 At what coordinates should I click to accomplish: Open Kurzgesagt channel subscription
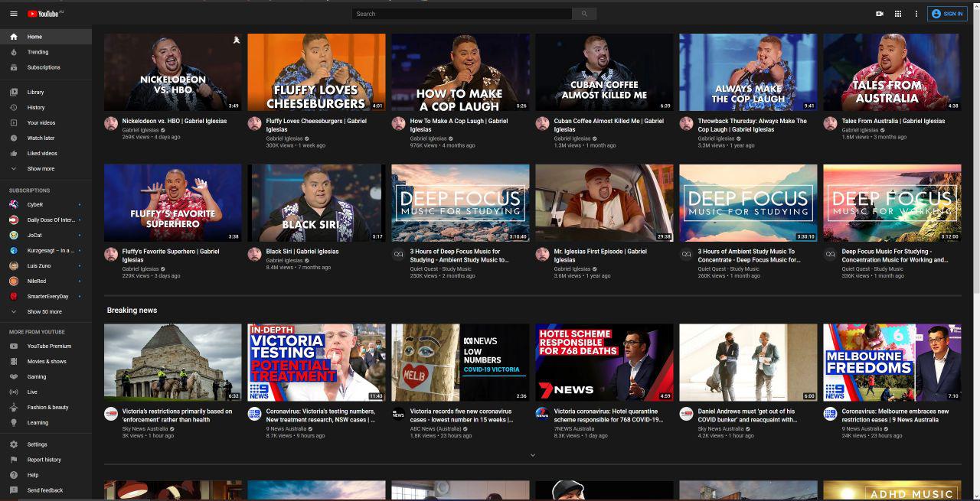46,250
